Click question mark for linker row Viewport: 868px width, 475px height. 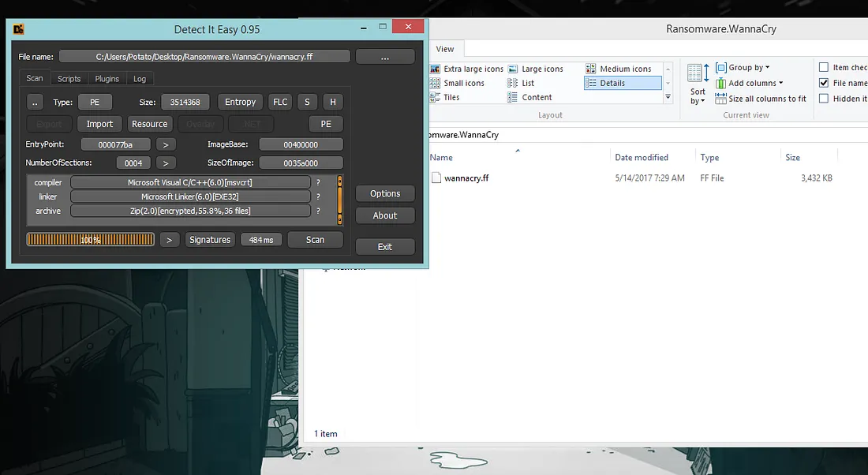(318, 196)
